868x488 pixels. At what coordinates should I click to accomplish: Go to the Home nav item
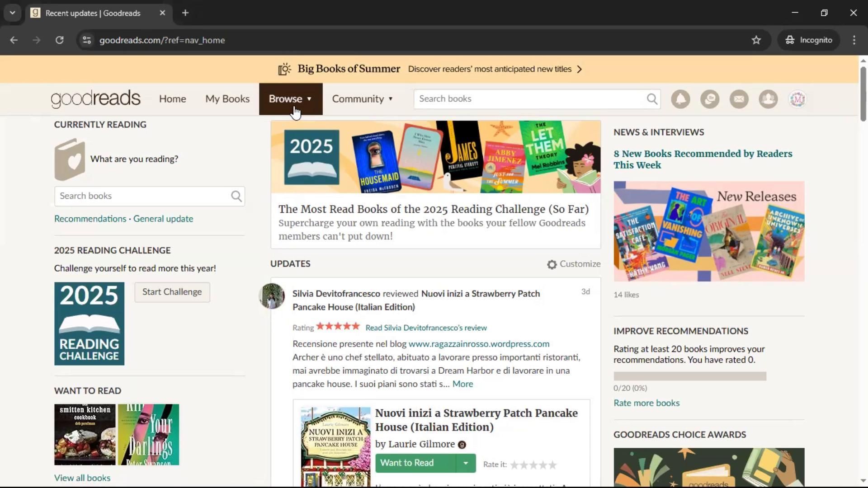[172, 99]
